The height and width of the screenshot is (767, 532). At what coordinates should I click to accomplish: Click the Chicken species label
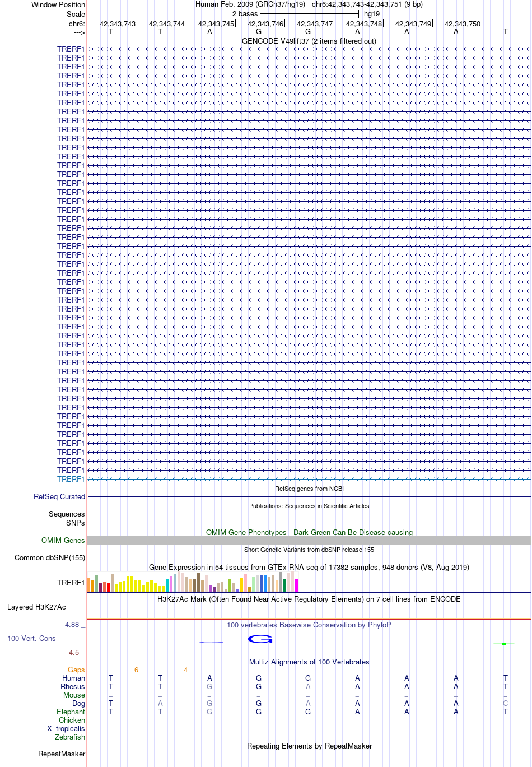(72, 720)
